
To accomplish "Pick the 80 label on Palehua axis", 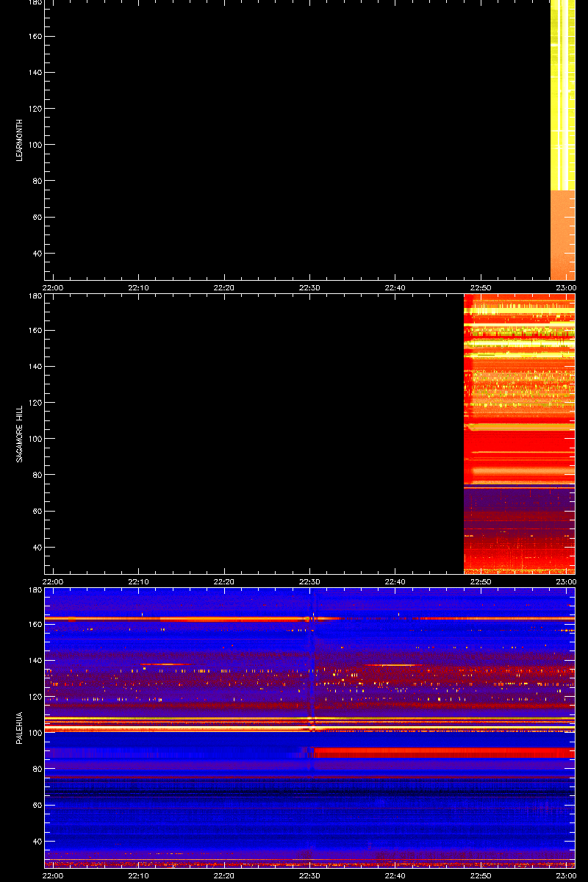I will (x=37, y=768).
